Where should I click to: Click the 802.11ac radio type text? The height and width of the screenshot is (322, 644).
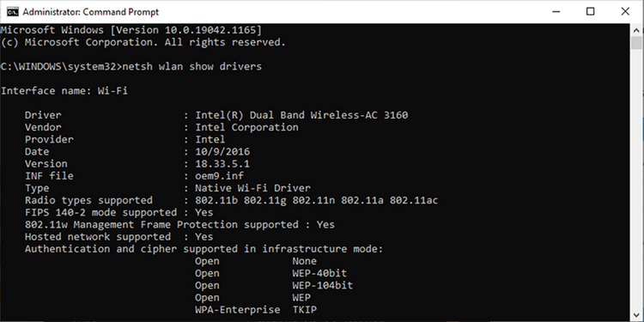tap(414, 200)
